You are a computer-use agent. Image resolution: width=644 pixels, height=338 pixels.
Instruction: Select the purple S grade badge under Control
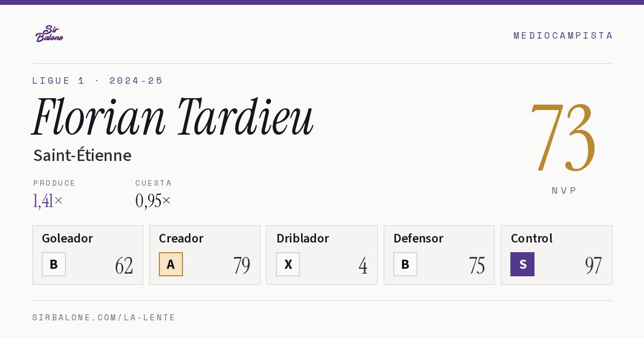(x=522, y=264)
